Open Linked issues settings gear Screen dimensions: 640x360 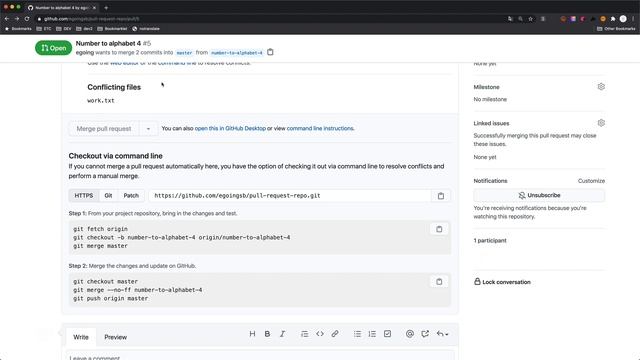(x=601, y=123)
